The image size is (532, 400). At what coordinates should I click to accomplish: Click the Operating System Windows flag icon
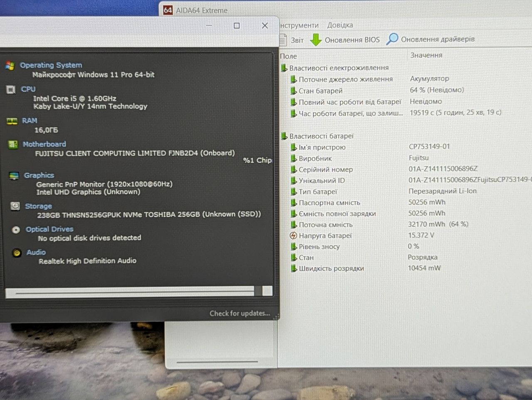10,66
